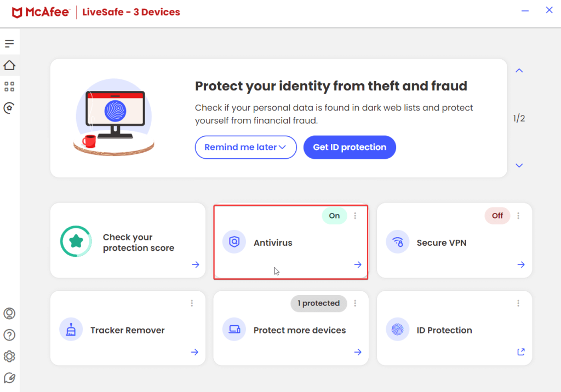Click the Secure VPN Off status badge

click(497, 216)
